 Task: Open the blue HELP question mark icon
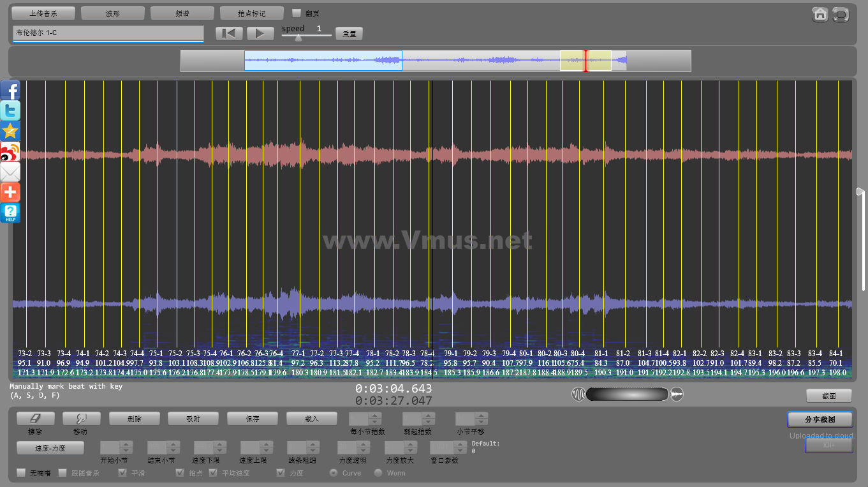point(10,213)
